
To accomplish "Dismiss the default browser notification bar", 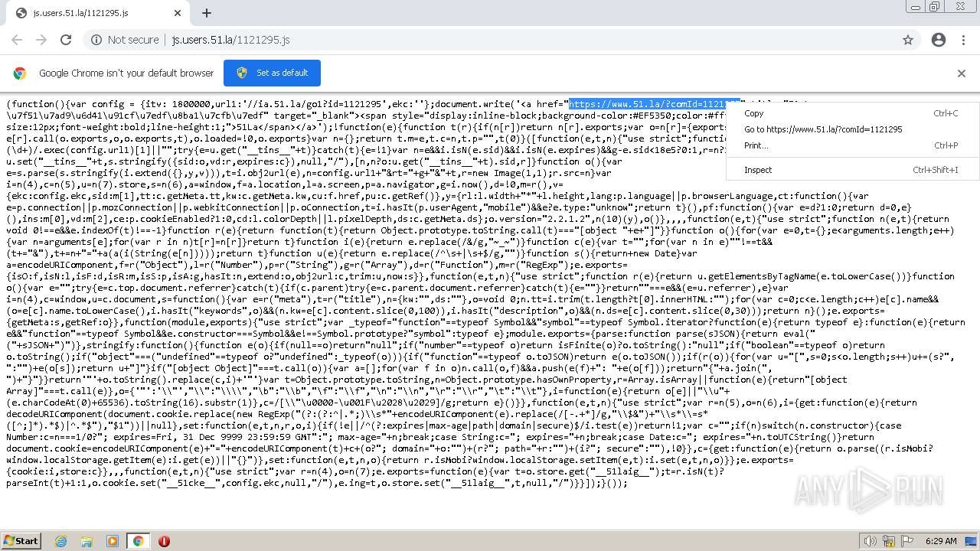I will tap(961, 73).
